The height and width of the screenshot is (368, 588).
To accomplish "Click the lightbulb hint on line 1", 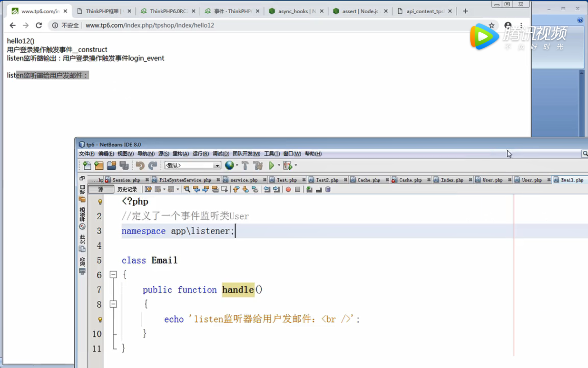I will coord(100,202).
